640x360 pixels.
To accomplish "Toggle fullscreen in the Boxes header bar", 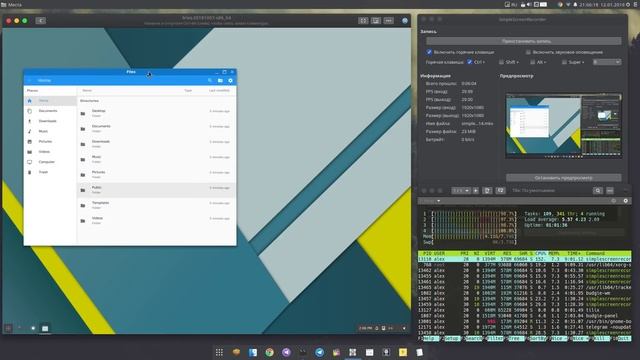I will tap(363, 20).
